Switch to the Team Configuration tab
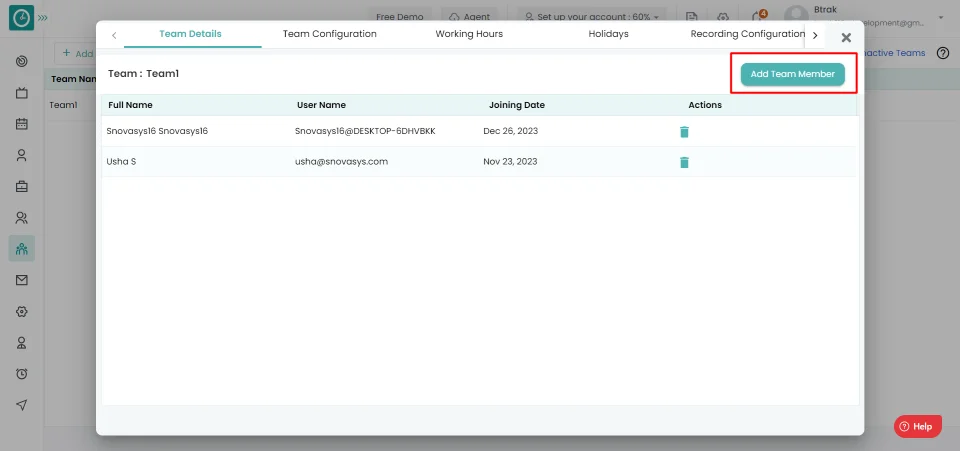Viewport: 960px width, 451px height. pos(329,34)
